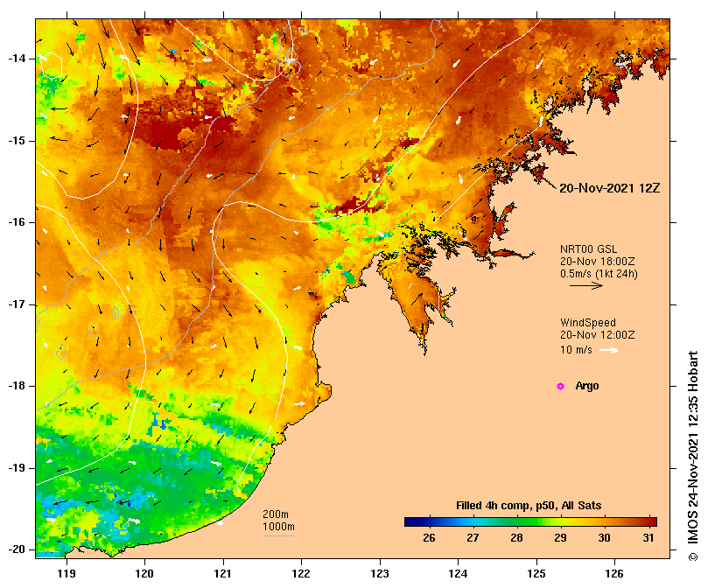Viewport: 708px width, 588px height.
Task: Click the longitude axis label 126
Action: [614, 574]
